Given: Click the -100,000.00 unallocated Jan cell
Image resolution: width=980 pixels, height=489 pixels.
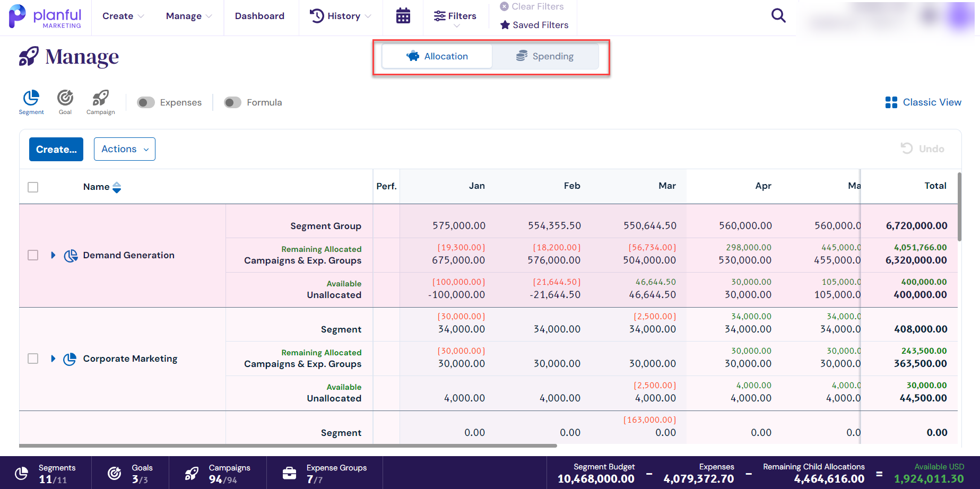Looking at the screenshot, I should pyautogui.click(x=456, y=294).
